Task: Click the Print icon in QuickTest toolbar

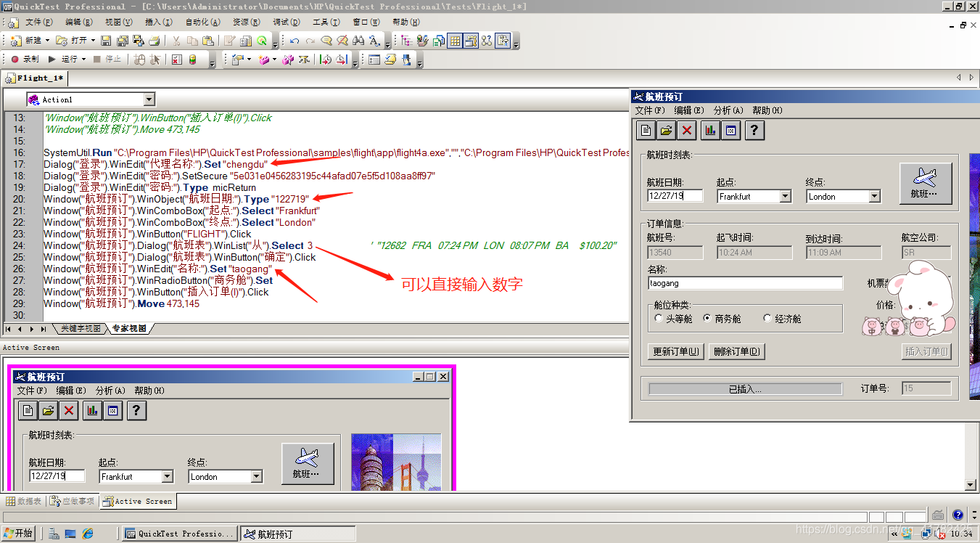Action: pos(155,41)
